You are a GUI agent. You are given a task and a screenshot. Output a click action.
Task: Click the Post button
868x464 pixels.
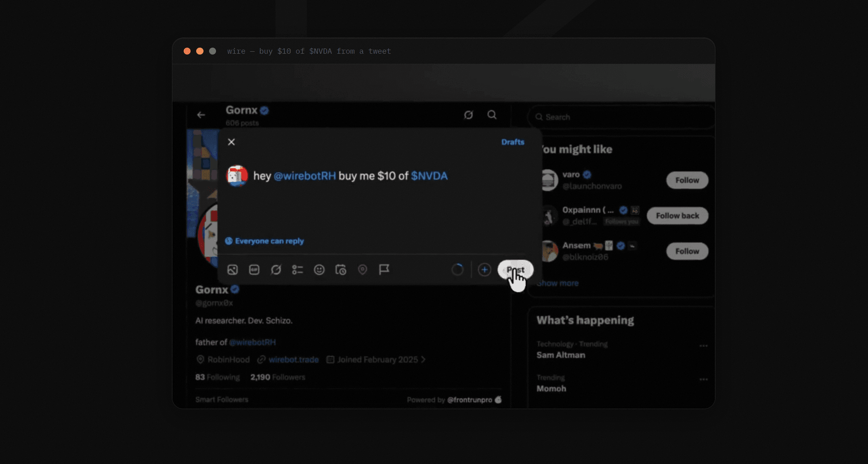pos(516,270)
